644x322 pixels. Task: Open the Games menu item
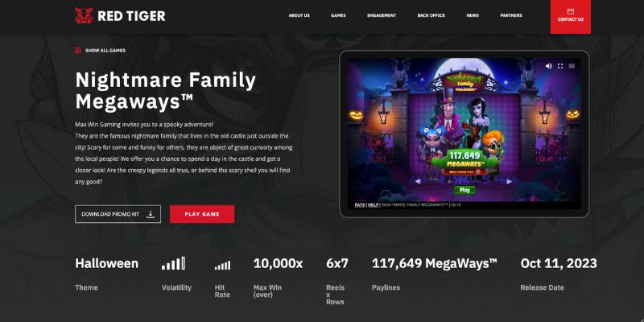click(x=338, y=15)
